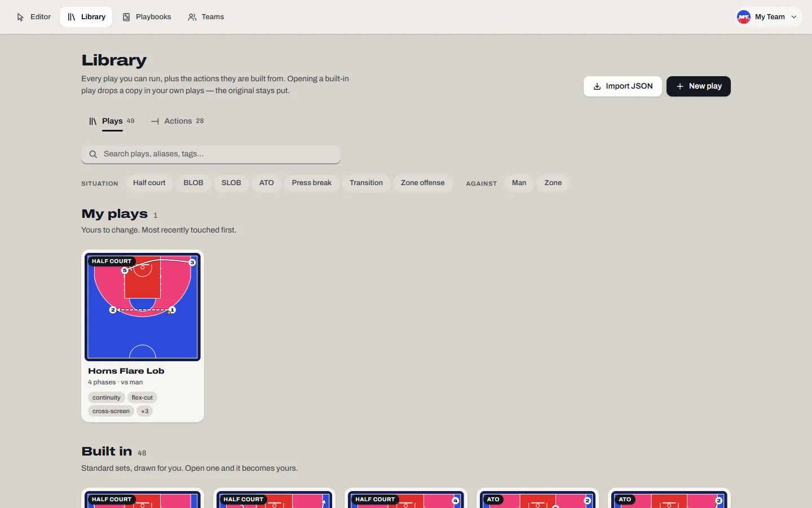Create a play with New play button
812x508 pixels.
point(699,86)
